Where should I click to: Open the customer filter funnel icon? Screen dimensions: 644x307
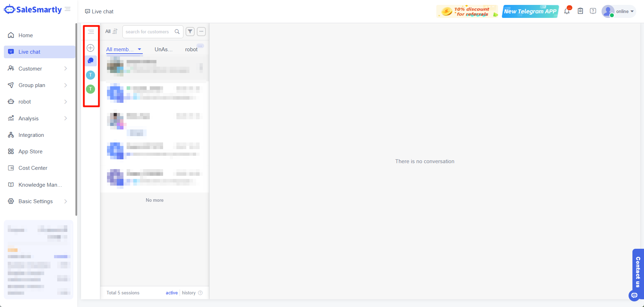pos(190,32)
